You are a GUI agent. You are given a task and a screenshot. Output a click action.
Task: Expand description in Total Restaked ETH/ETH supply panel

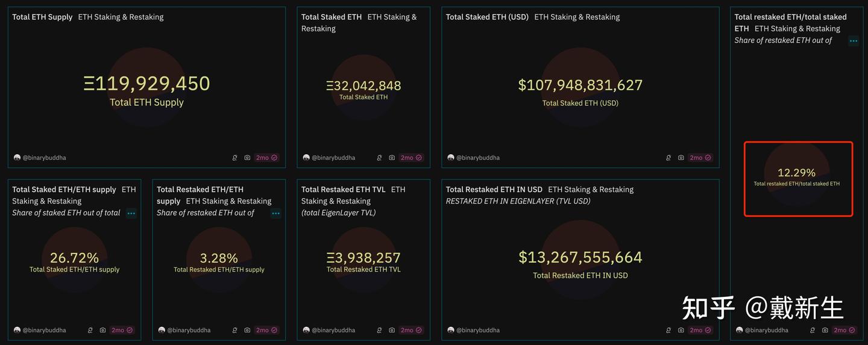point(276,213)
